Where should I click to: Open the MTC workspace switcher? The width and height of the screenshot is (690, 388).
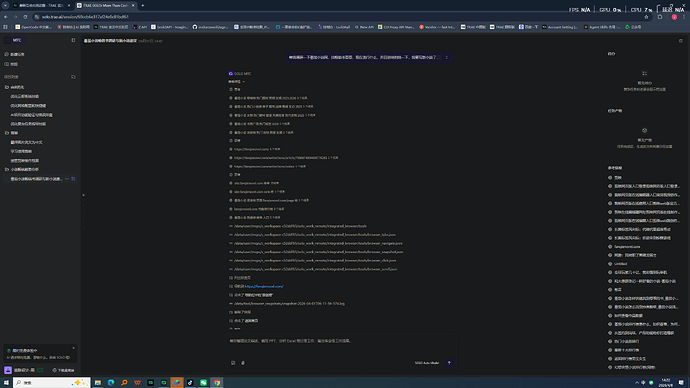tap(14, 40)
